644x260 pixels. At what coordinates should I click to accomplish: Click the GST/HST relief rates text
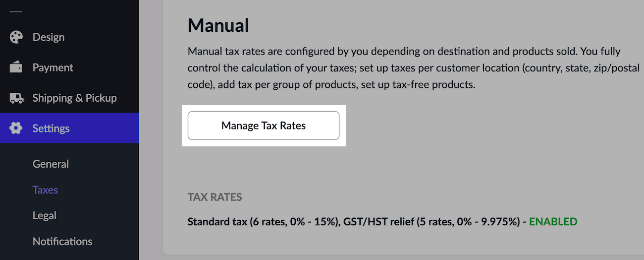coord(431,222)
